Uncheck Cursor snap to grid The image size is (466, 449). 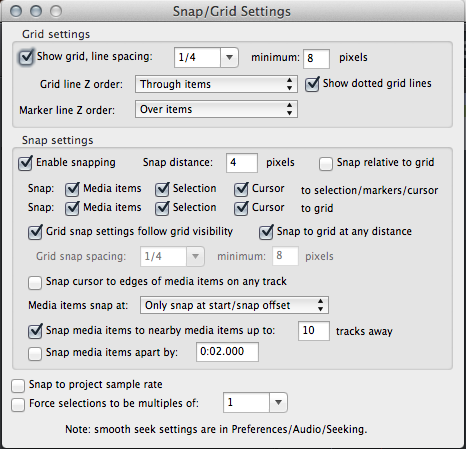tap(241, 208)
